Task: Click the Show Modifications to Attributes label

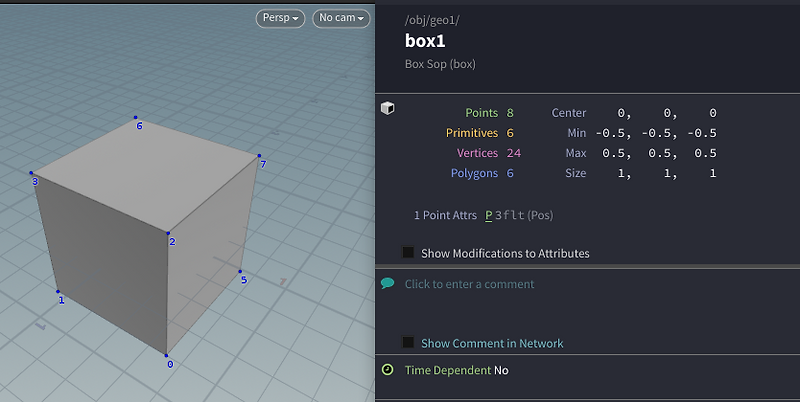Action: click(505, 253)
